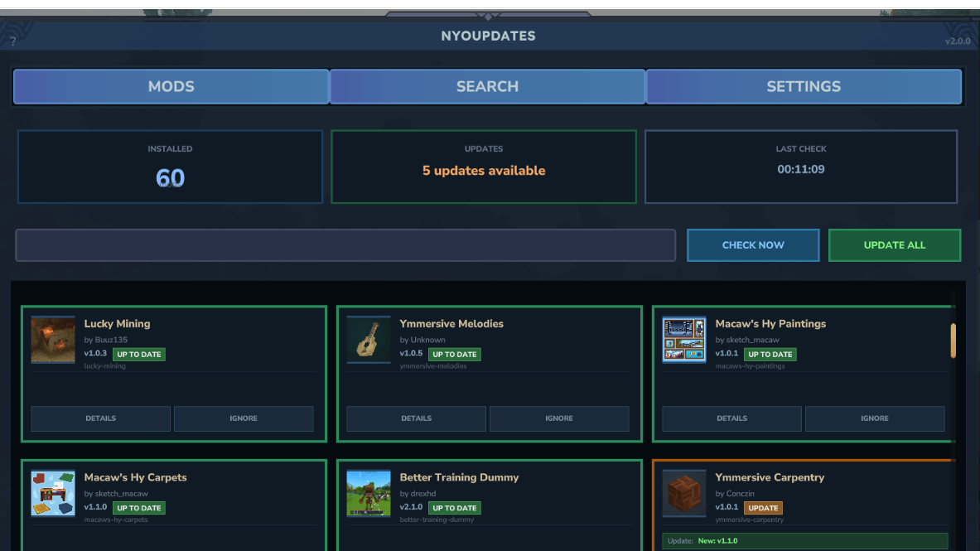The image size is (980, 551).
Task: Click the mod filter text field
Action: coord(345,245)
